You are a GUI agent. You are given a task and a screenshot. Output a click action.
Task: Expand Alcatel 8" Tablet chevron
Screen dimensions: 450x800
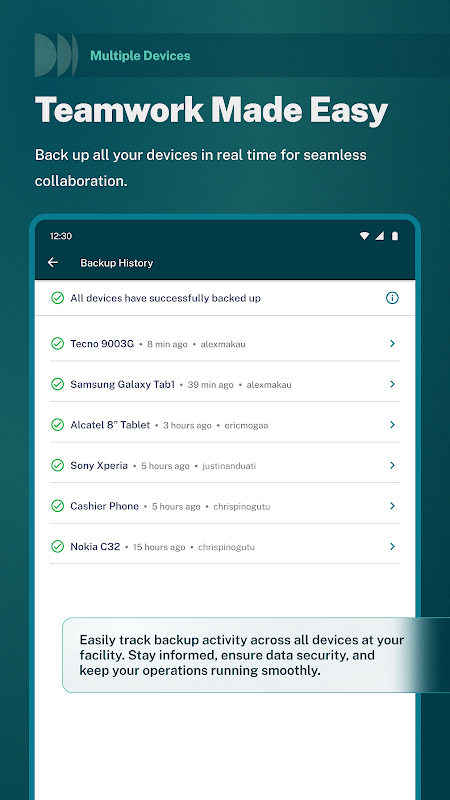(x=392, y=424)
